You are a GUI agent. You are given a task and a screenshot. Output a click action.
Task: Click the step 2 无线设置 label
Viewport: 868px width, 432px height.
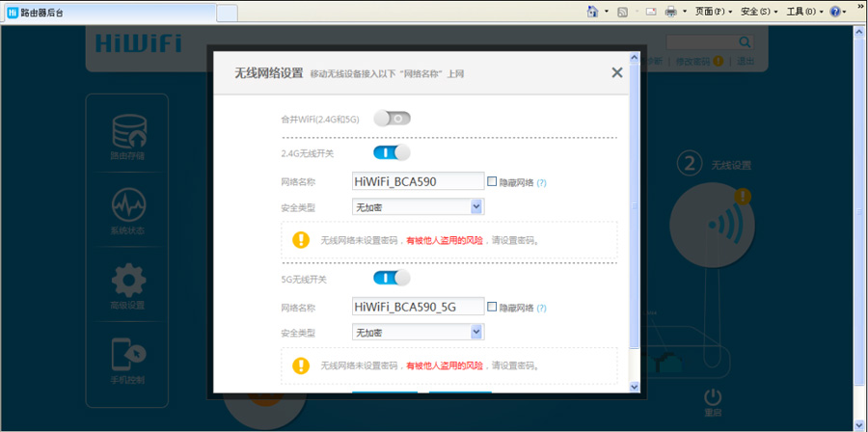pyautogui.click(x=731, y=165)
